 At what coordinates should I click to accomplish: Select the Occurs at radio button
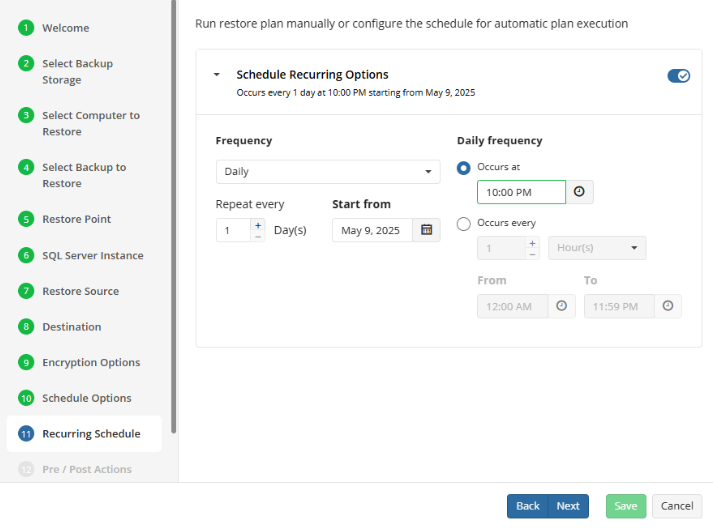click(463, 167)
